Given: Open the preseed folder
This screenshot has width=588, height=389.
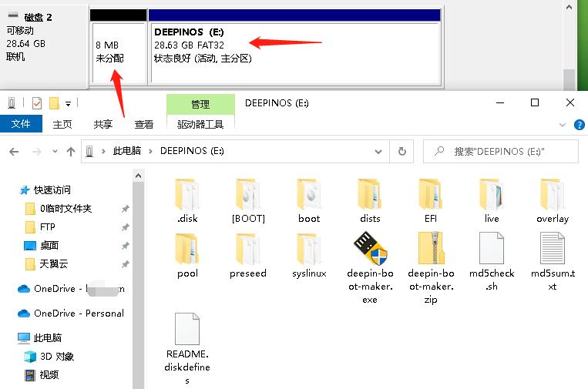Looking at the screenshot, I should 248,256.
